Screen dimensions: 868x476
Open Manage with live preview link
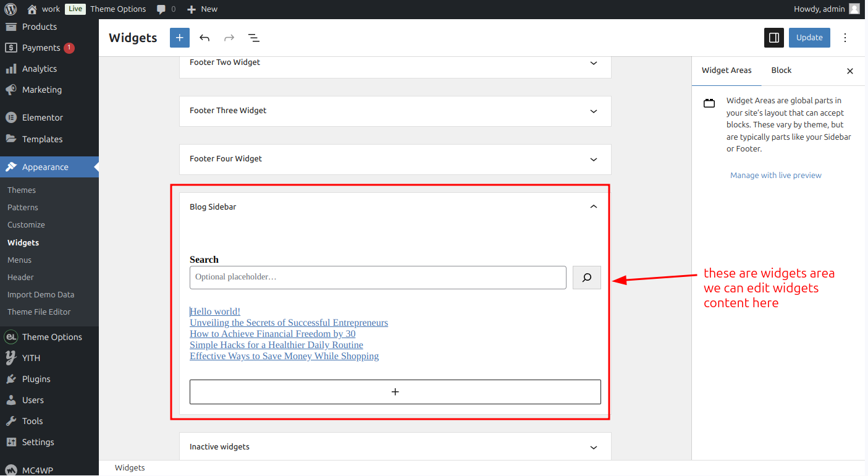point(776,176)
